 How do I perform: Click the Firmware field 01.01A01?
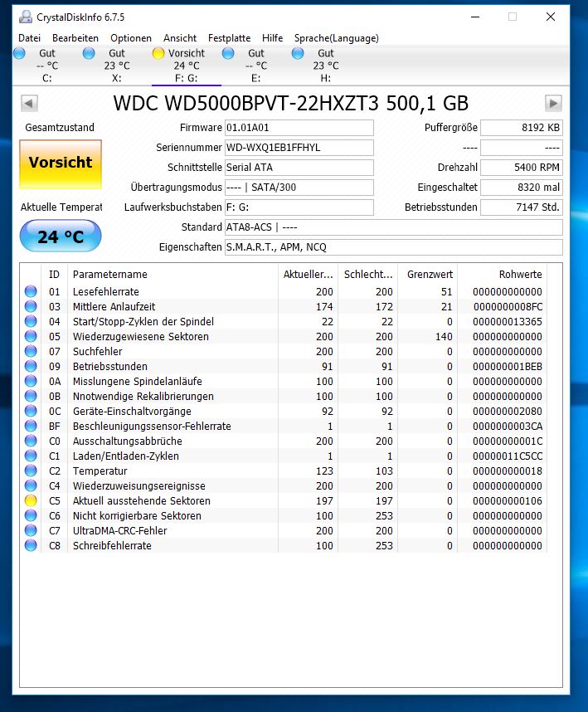point(299,128)
